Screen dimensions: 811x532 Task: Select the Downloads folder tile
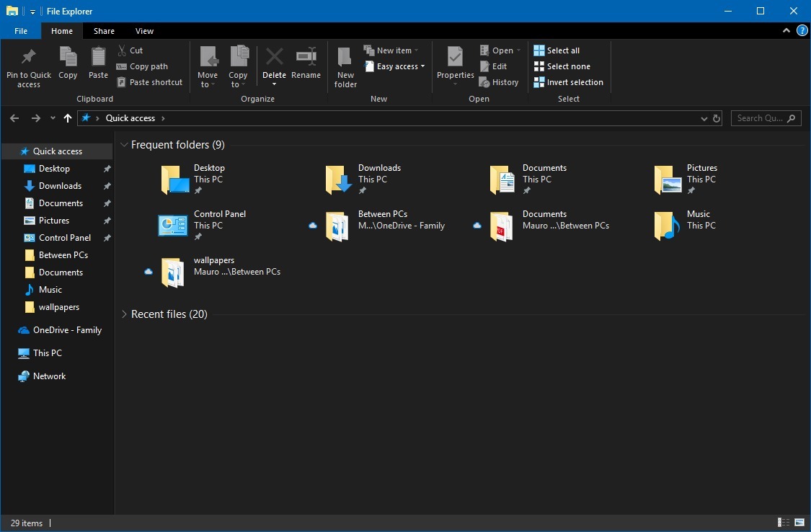click(x=363, y=179)
